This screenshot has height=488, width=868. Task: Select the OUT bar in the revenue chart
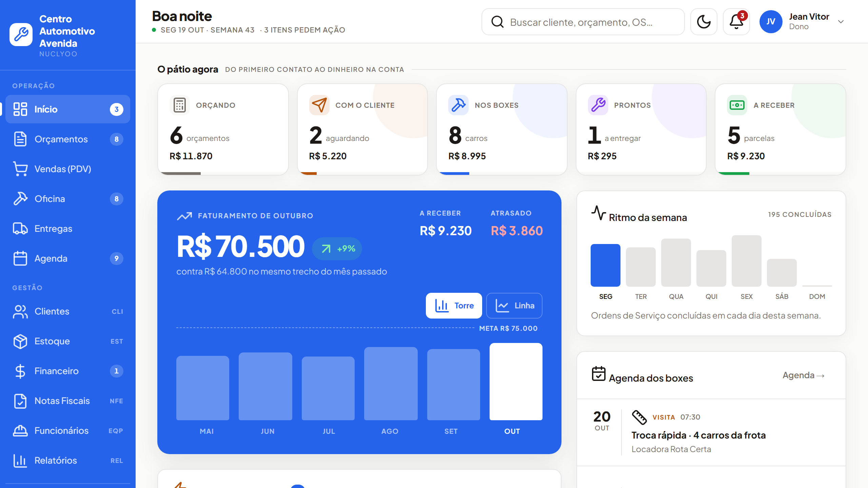coord(516,382)
